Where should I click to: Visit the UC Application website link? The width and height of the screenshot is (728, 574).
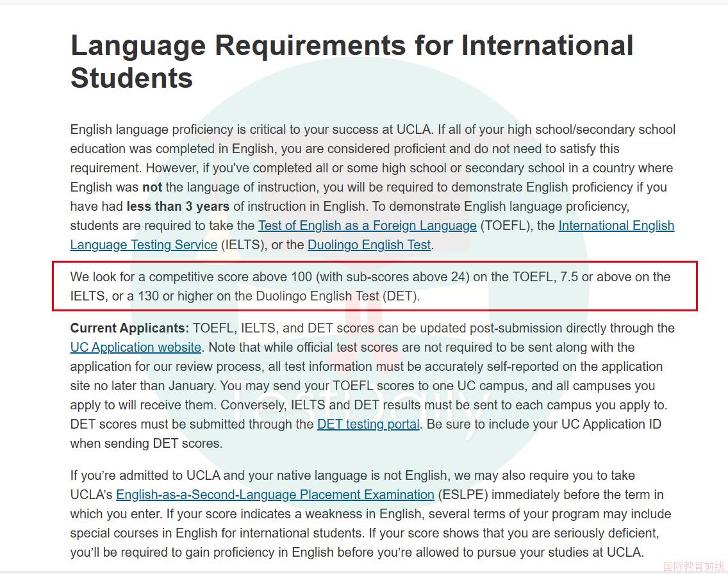coord(136,347)
